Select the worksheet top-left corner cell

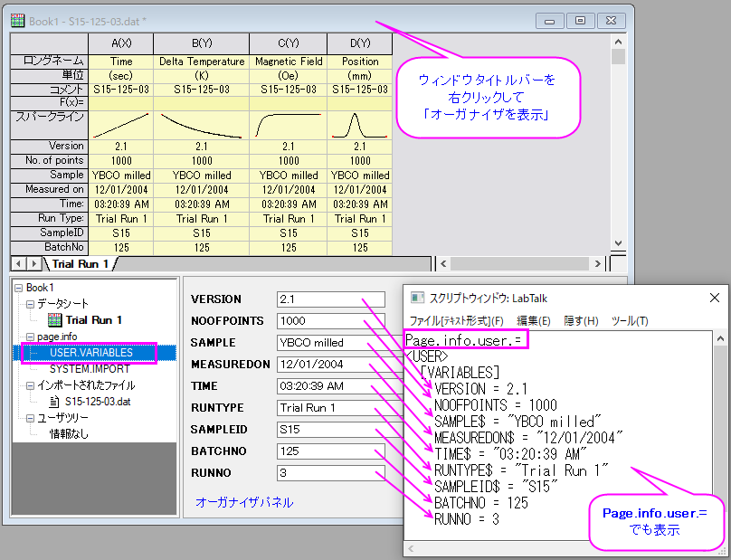49,43
